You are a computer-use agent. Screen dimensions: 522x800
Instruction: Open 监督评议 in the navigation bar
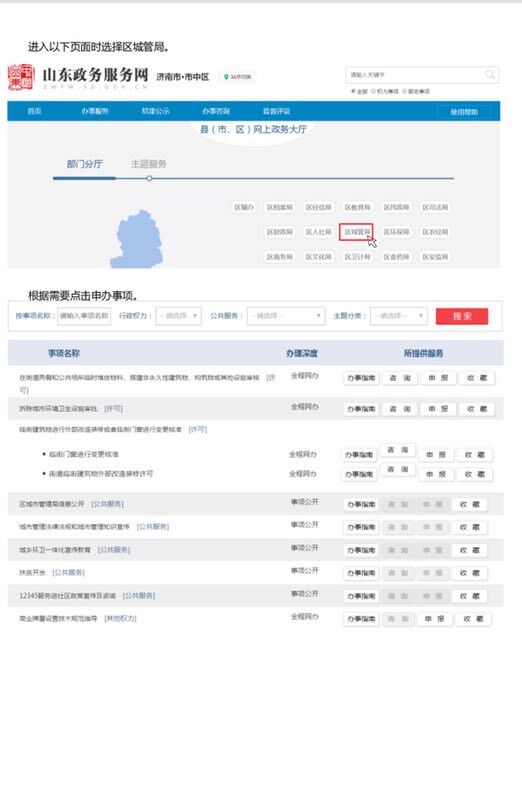(277, 111)
